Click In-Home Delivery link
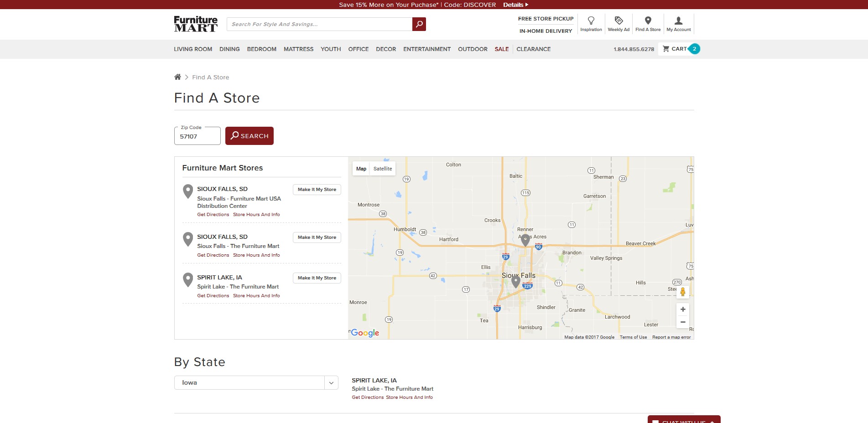This screenshot has height=423, width=868. pyautogui.click(x=546, y=31)
